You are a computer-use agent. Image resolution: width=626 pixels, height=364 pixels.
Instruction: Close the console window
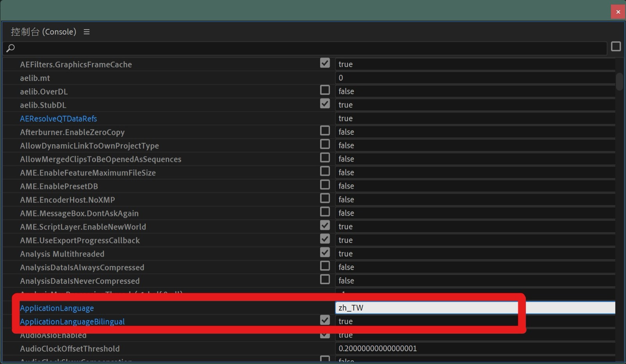[x=618, y=12]
